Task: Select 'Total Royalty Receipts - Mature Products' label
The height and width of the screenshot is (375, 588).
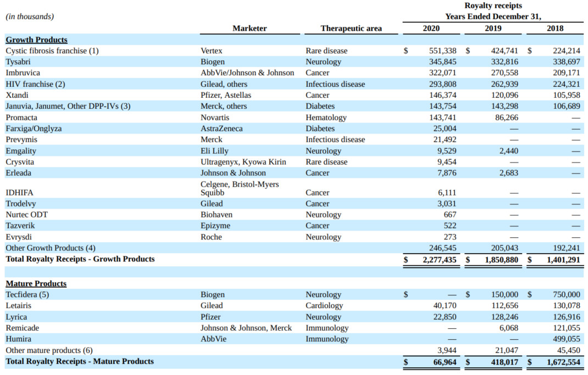Action: tap(80, 361)
